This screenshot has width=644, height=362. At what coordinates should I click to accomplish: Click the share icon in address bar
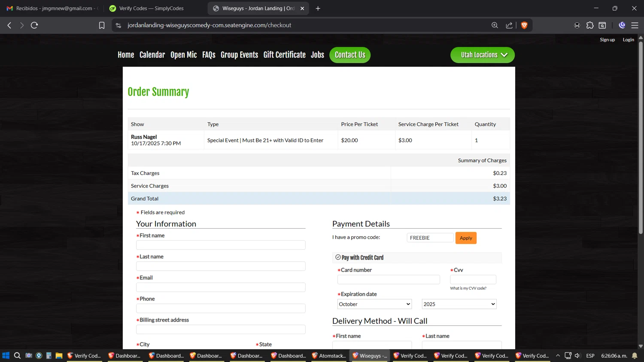pos(509,25)
